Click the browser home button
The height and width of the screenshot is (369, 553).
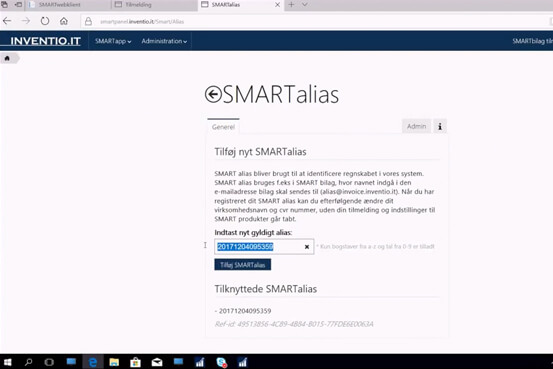[x=64, y=21]
